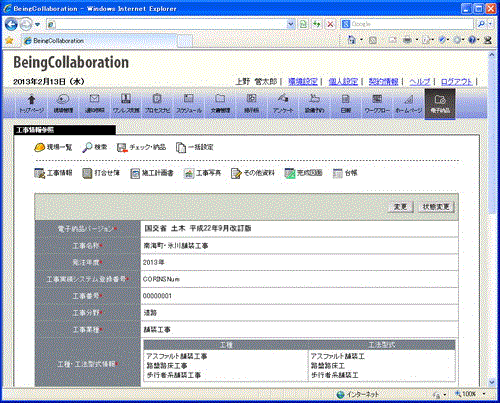The height and width of the screenshot is (403, 500).
Task: Click the IE back arrow button
Action: click(11, 24)
